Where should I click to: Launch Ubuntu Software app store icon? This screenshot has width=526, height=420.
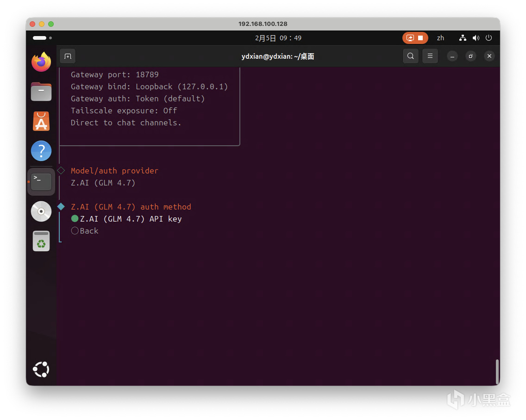(41, 121)
